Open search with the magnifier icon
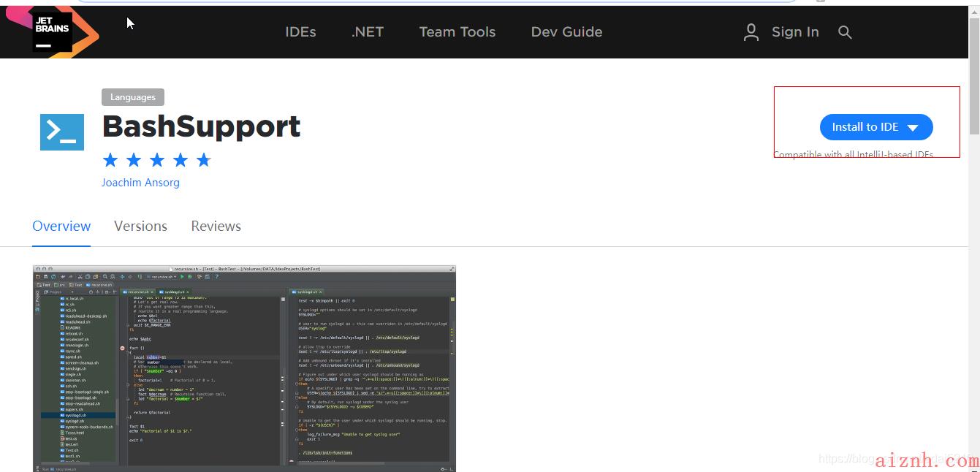This screenshot has height=472, width=980. (x=845, y=32)
